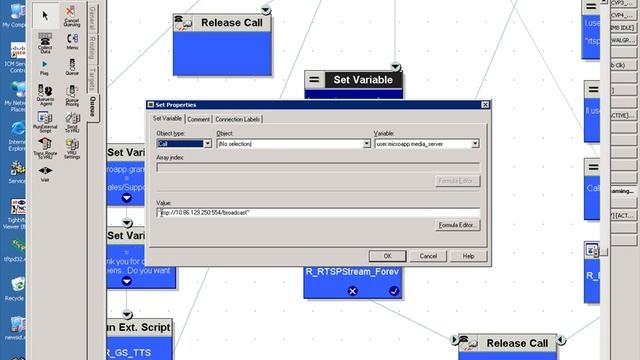640x360 pixels.
Task: Pick the Menu node tool
Action: pyautogui.click(x=72, y=42)
